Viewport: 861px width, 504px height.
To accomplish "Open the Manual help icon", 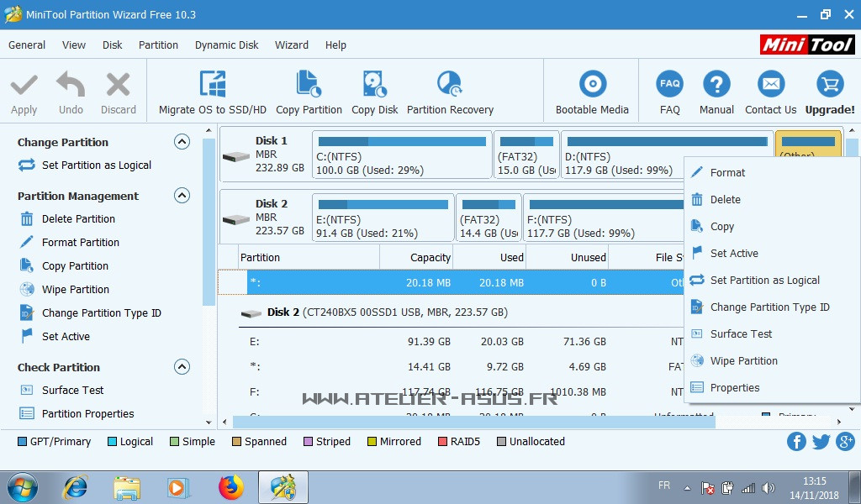I will 716,84.
